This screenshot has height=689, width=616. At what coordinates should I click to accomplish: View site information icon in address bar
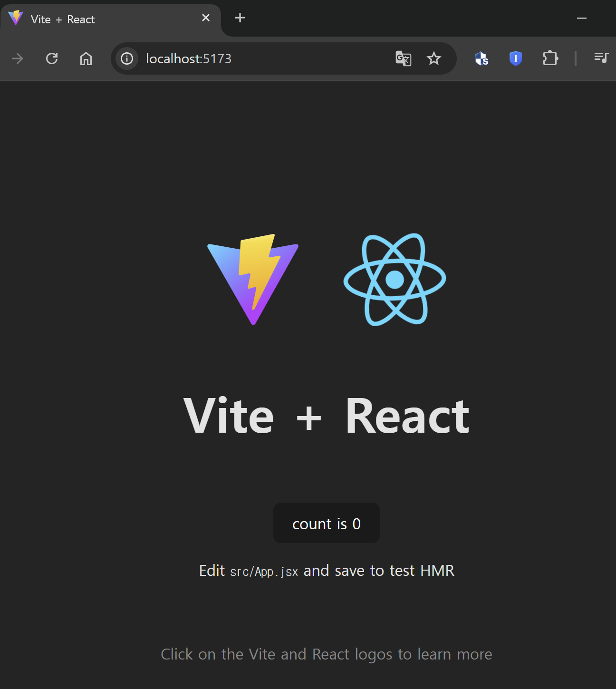pos(127,58)
